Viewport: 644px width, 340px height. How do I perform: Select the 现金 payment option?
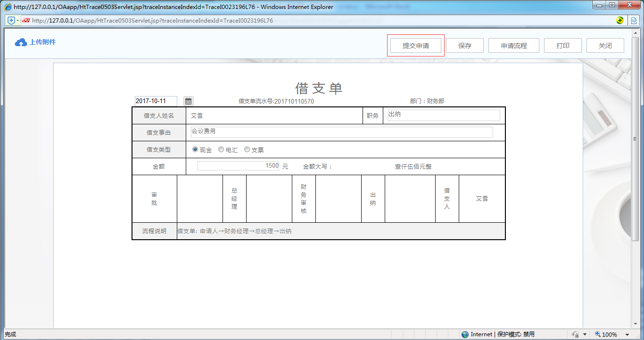195,149
